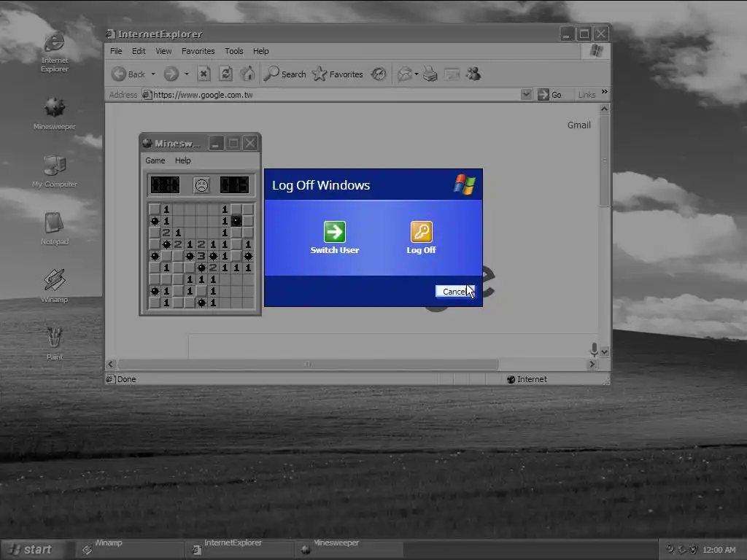Open the Edit menu in Internet Explorer
Image resolution: width=747 pixels, height=560 pixels.
coord(139,51)
